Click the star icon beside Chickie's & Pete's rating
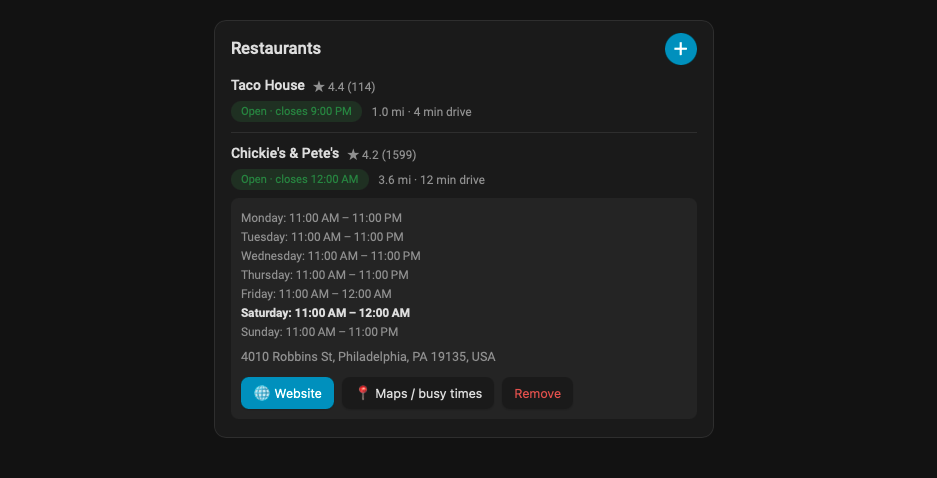This screenshot has height=478, width=937. point(353,155)
